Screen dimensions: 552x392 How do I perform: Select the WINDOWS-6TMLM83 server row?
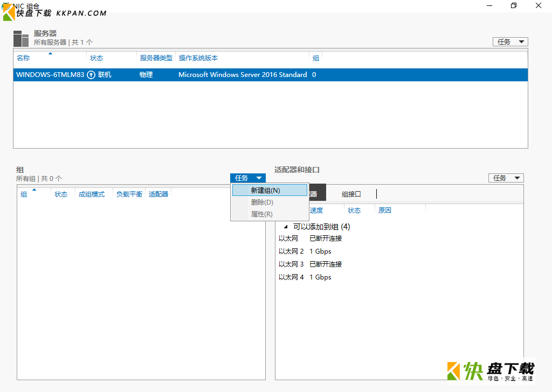271,75
